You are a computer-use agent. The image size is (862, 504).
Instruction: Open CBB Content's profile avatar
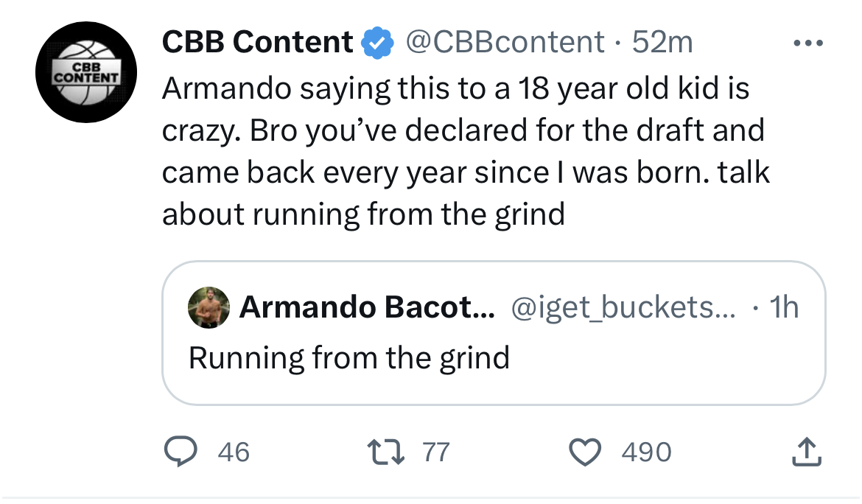pyautogui.click(x=86, y=71)
